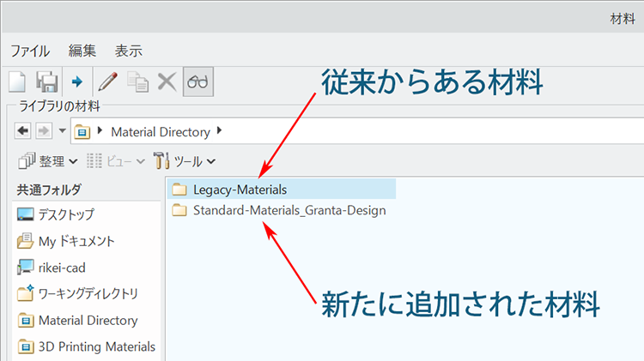Open the 編集 menu
644x361 pixels.
tap(82, 51)
